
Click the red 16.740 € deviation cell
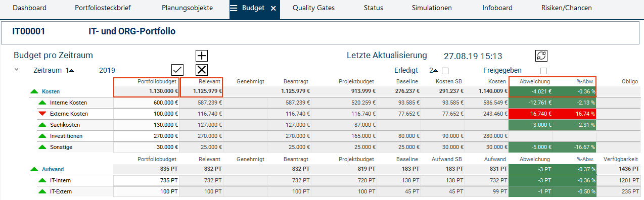(531, 114)
